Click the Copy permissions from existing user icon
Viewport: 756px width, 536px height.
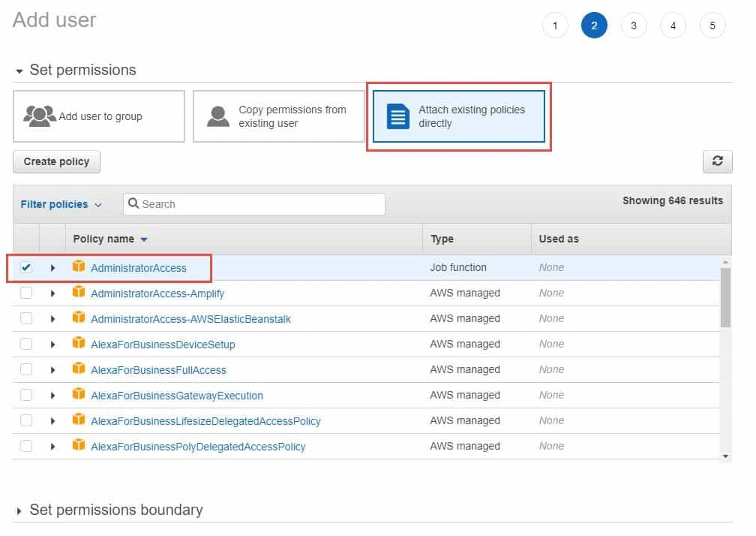(217, 116)
